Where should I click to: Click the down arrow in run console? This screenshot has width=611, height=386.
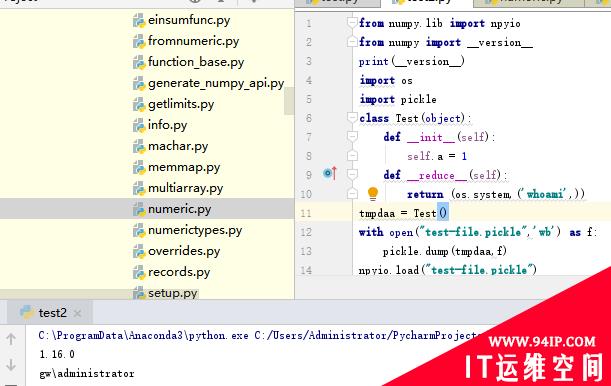[x=11, y=365]
